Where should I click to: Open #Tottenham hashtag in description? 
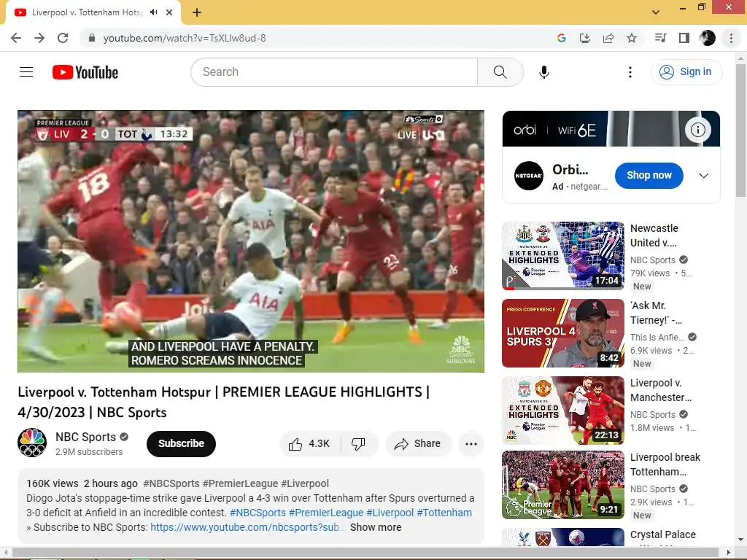point(444,513)
